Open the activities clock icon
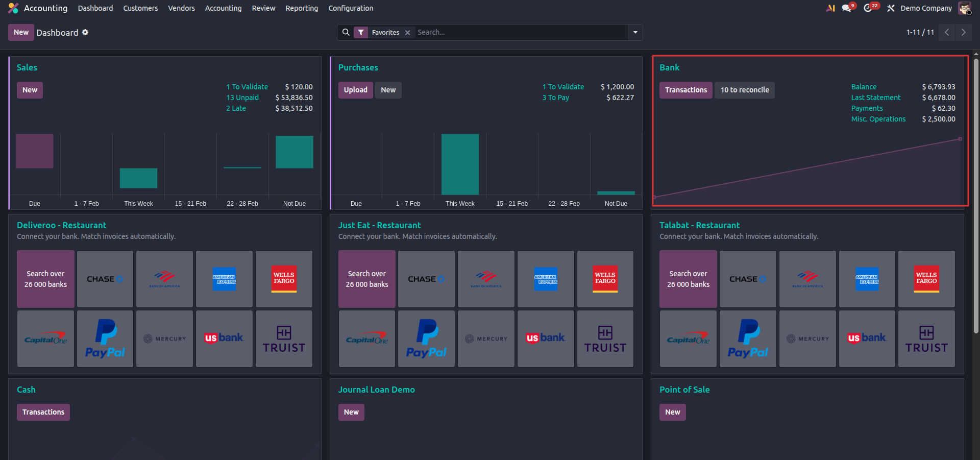Screen dimensions: 980x460 (868, 8)
